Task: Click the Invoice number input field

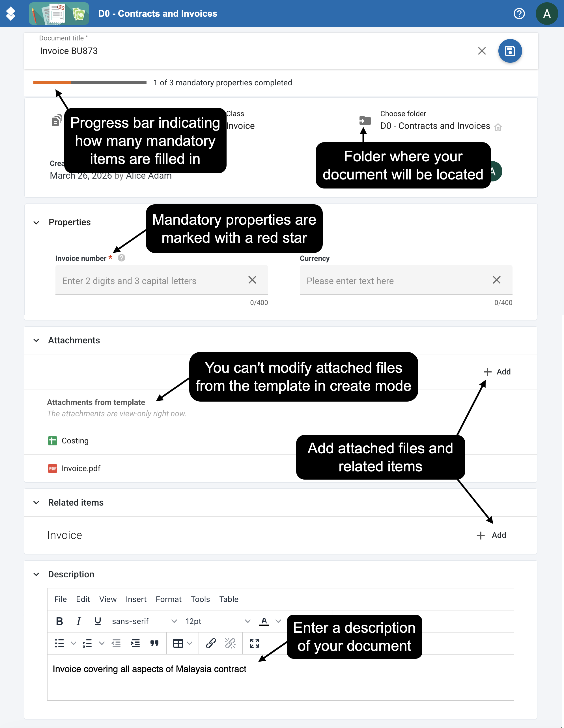Action: pos(162,280)
